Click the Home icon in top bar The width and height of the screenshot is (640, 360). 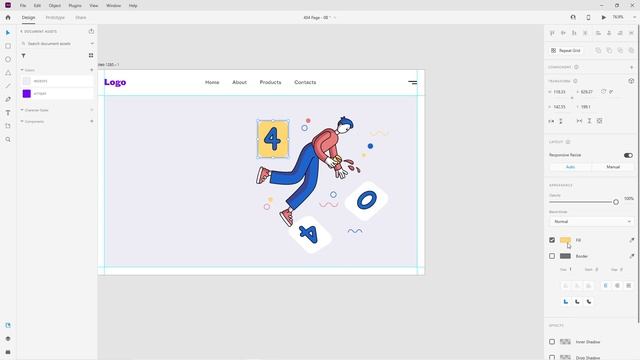pyautogui.click(x=8, y=18)
